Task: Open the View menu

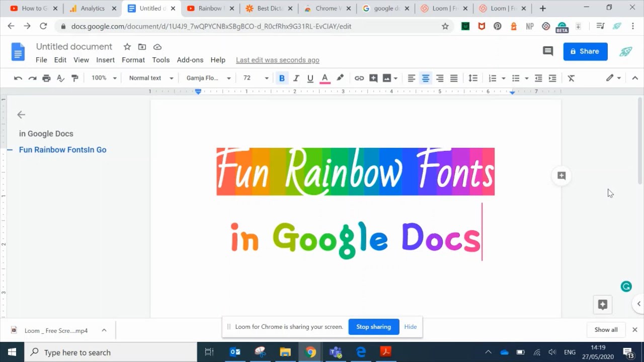Action: click(x=81, y=60)
